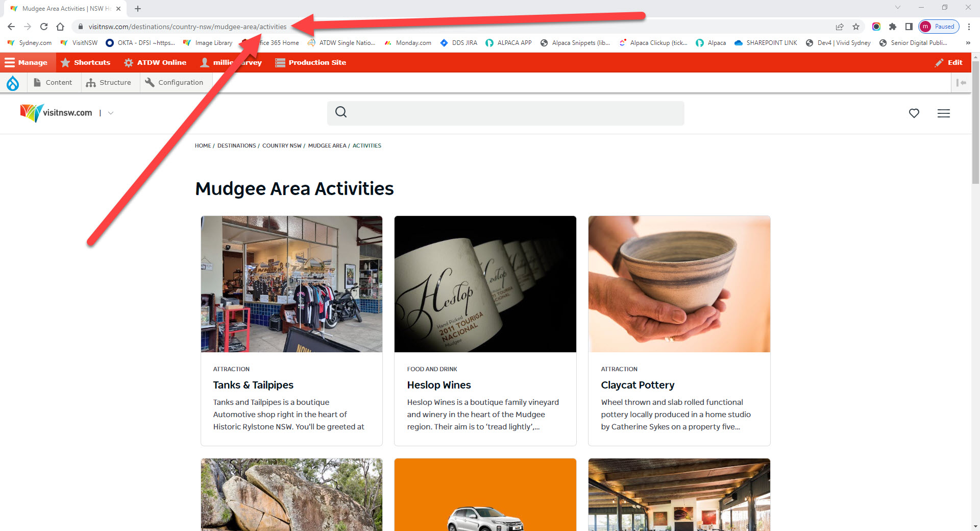Open Monday.com bookmark
This screenshot has width=980, height=531.
point(408,43)
